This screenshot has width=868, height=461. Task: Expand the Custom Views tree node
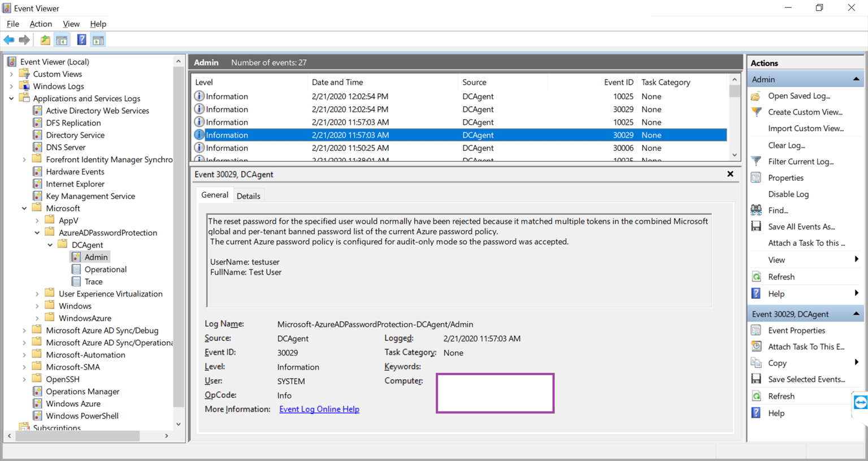click(x=11, y=74)
